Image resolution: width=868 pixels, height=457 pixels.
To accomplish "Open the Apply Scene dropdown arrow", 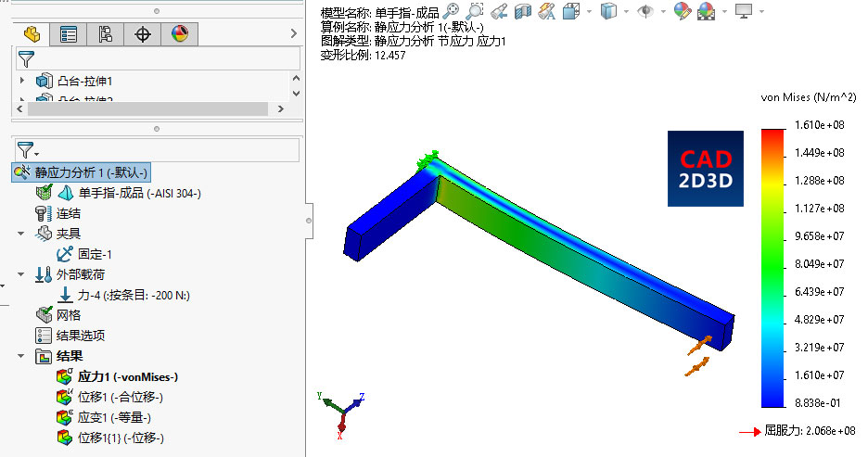I will 724,11.
